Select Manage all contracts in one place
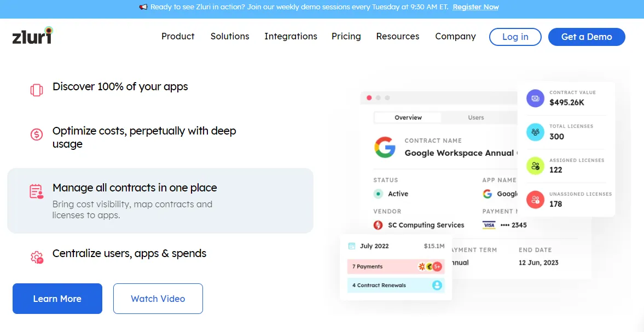644x332 pixels. pos(160,201)
